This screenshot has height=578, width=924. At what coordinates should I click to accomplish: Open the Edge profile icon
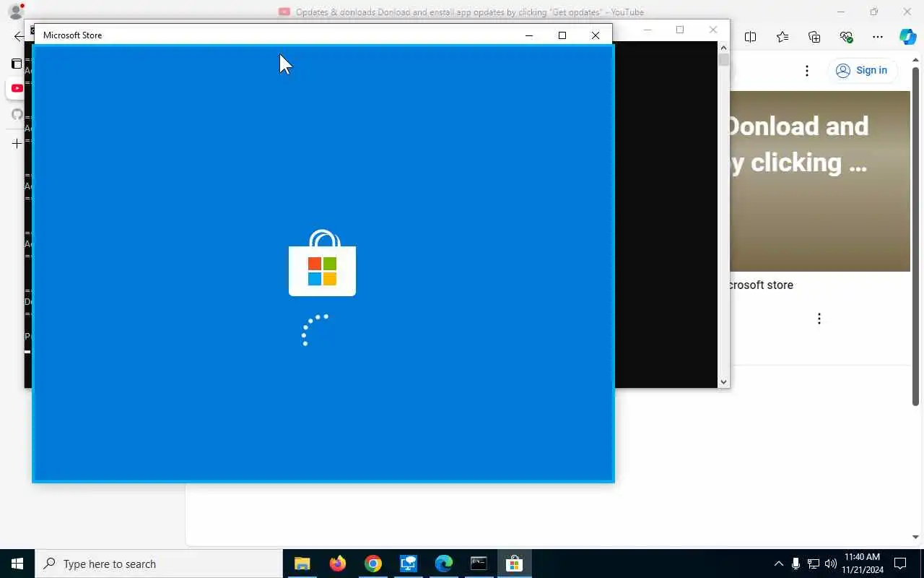pyautogui.click(x=15, y=12)
